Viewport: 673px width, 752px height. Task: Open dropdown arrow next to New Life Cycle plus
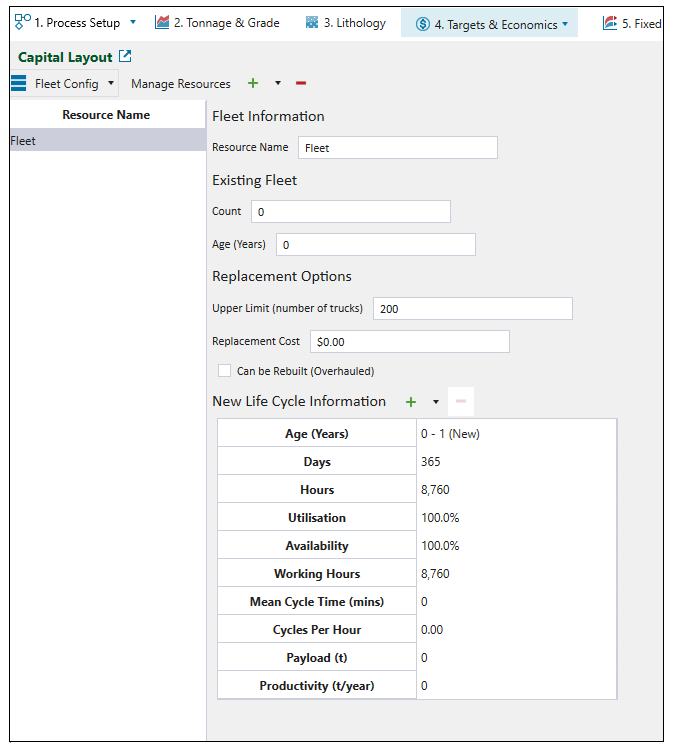[436, 402]
